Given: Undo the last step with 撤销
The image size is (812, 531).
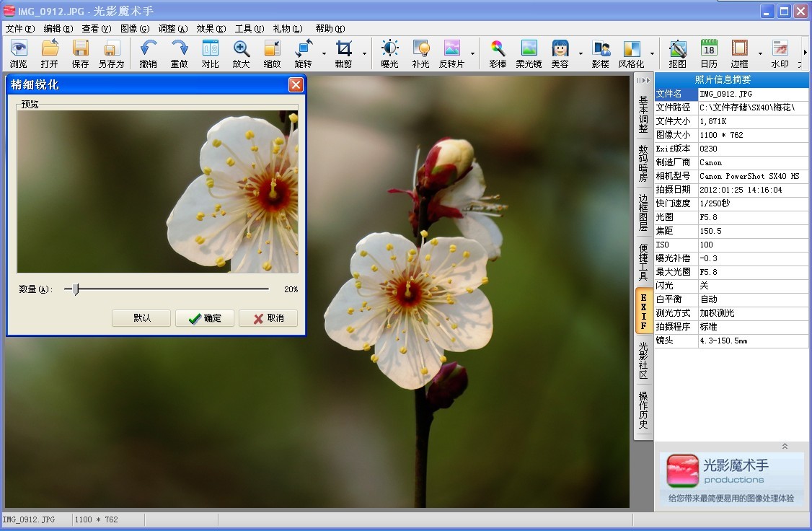Looking at the screenshot, I should [148, 53].
